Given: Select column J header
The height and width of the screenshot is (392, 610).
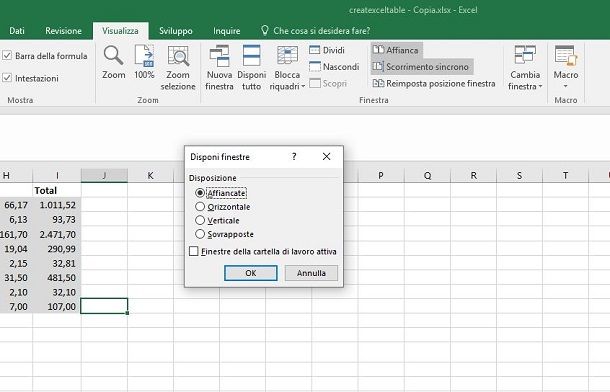Looking at the screenshot, I should coord(104,175).
